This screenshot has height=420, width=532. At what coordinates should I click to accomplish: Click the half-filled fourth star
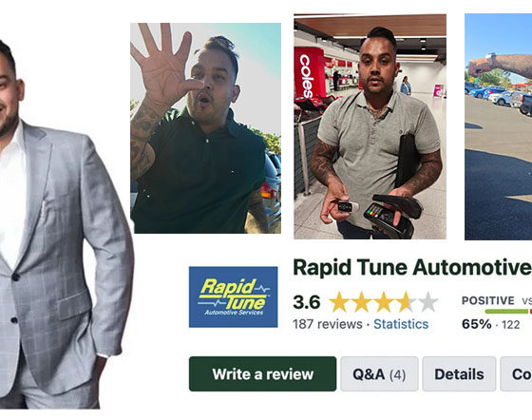click(x=405, y=301)
